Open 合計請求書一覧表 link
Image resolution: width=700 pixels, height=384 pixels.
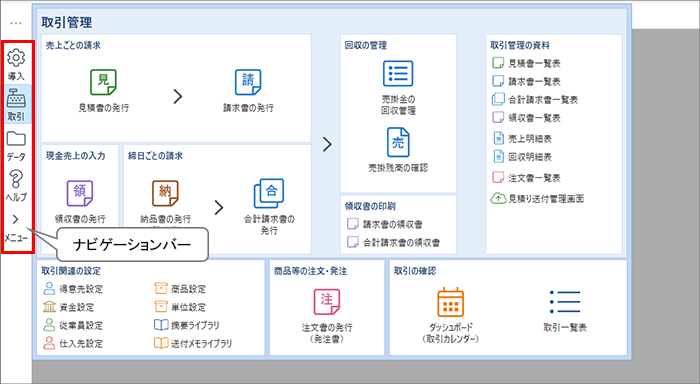coord(535,100)
